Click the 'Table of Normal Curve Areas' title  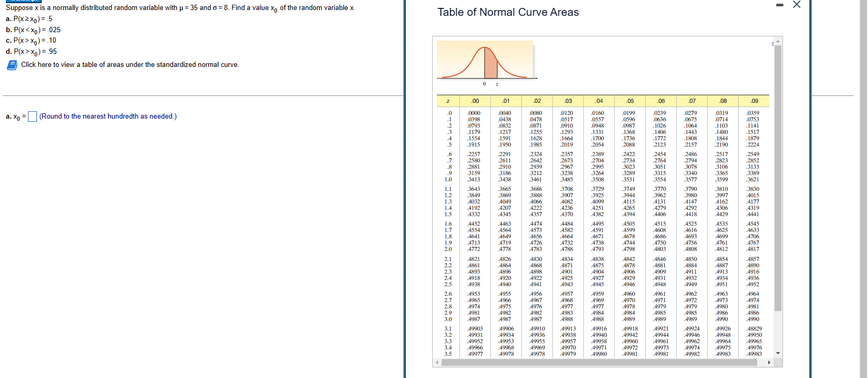[508, 12]
